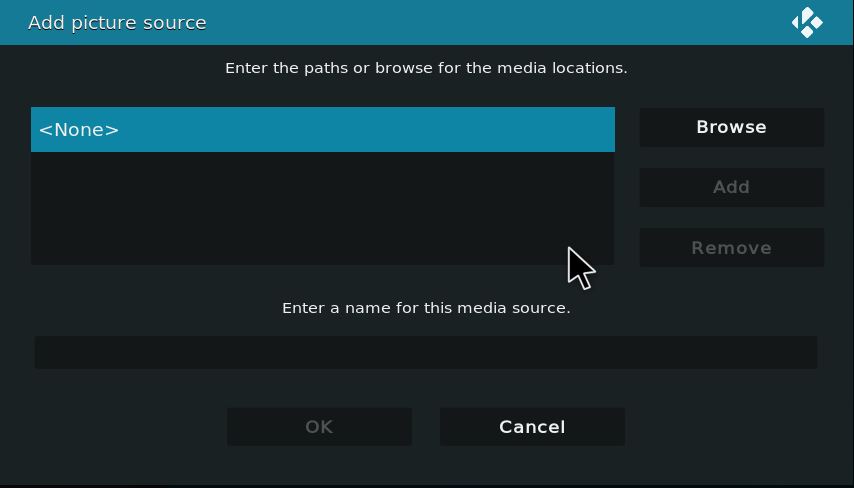854x488 pixels.
Task: Click the dark strip below the dialog's bottom edge
Action: click(x=427, y=486)
